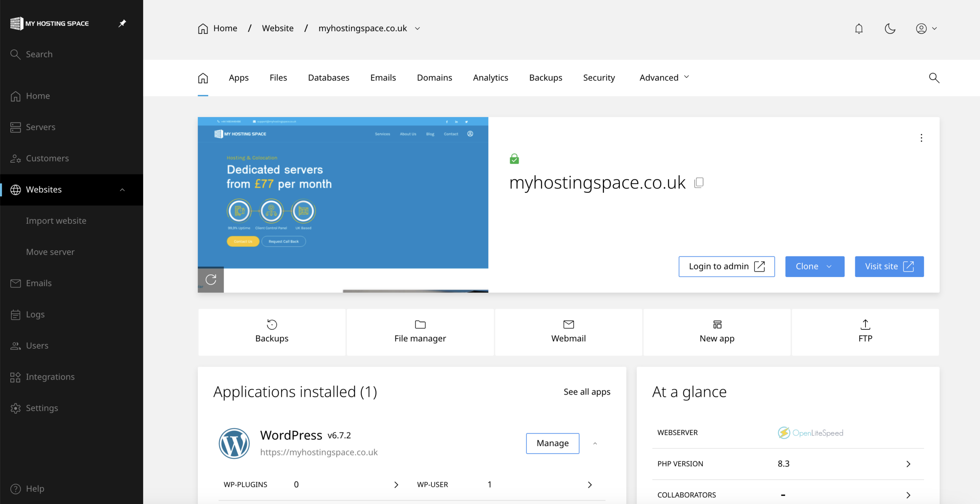Open the Backups shortcut card
Image resolution: width=980 pixels, height=504 pixels.
[x=272, y=332]
